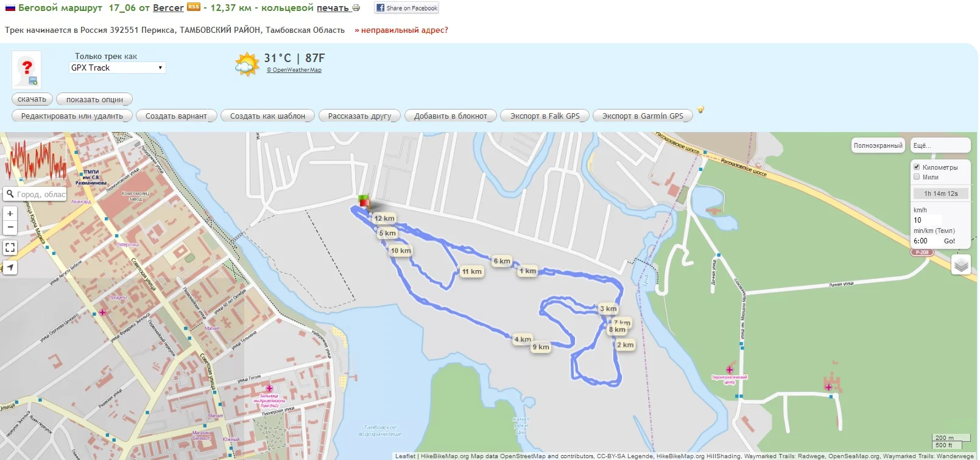Toggle map fullscreen square icon

click(x=10, y=248)
